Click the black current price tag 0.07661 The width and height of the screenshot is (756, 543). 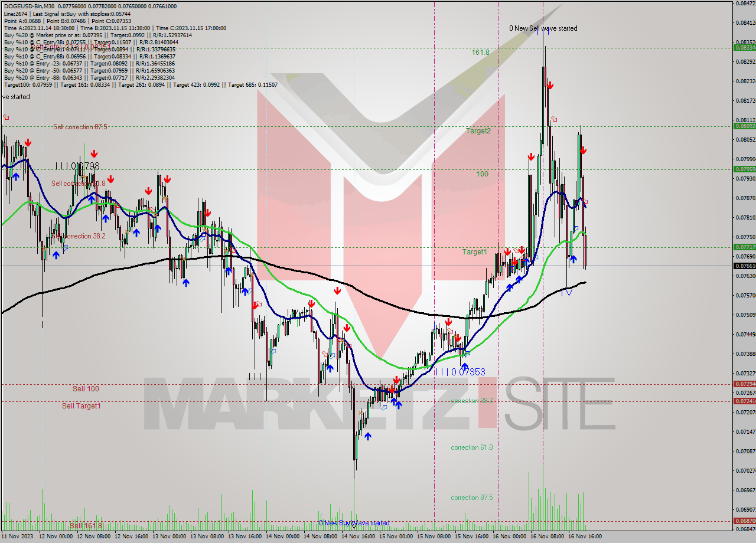[744, 266]
